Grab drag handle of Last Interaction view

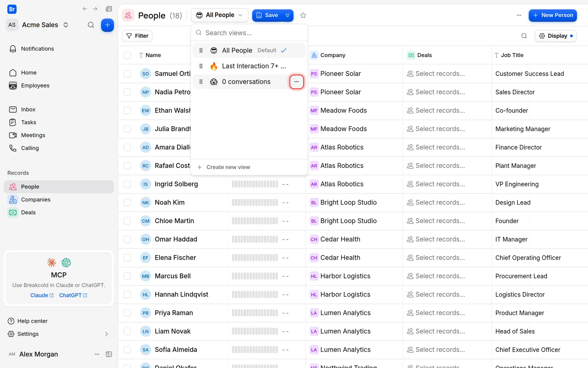[201, 66]
